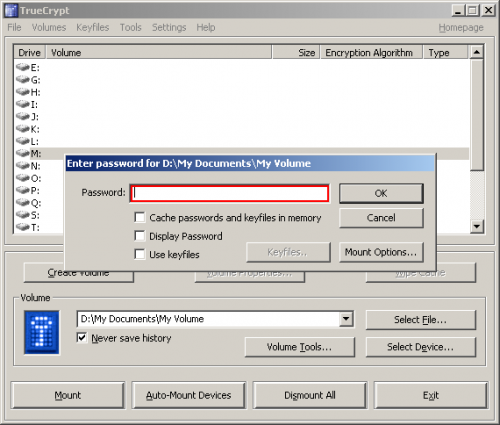The height and width of the screenshot is (425, 500).
Task: Open the Volumes menu
Action: (49, 27)
